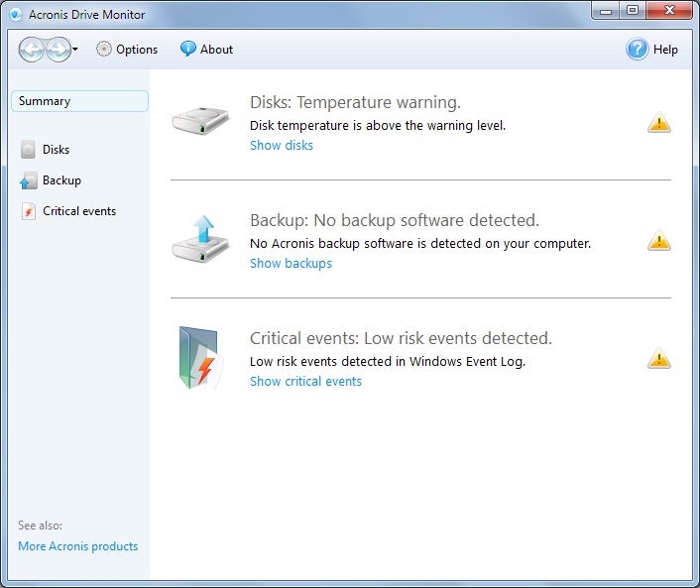The height and width of the screenshot is (588, 700).
Task: Click 'Critical events: Low risk events detected.' heading
Action: pos(401,338)
